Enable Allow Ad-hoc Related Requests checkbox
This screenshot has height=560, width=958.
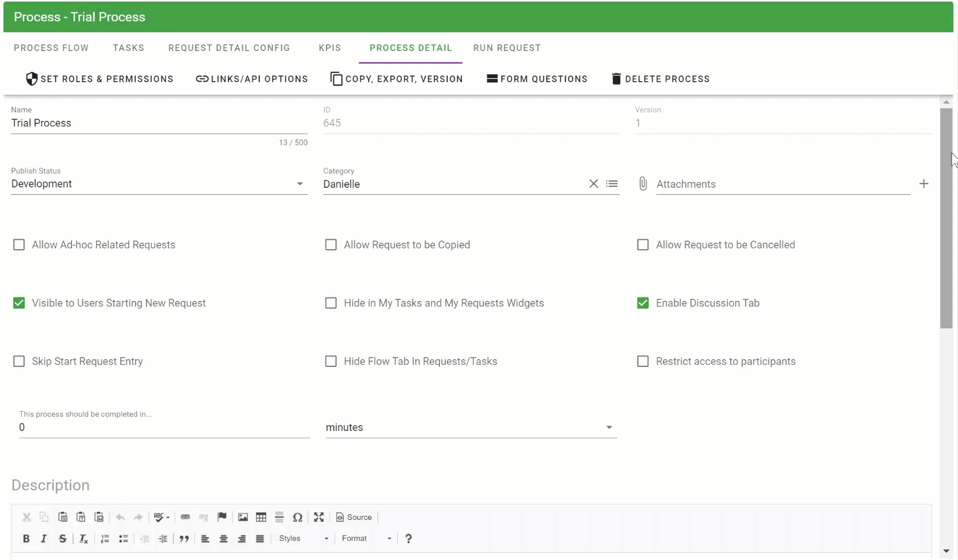19,245
